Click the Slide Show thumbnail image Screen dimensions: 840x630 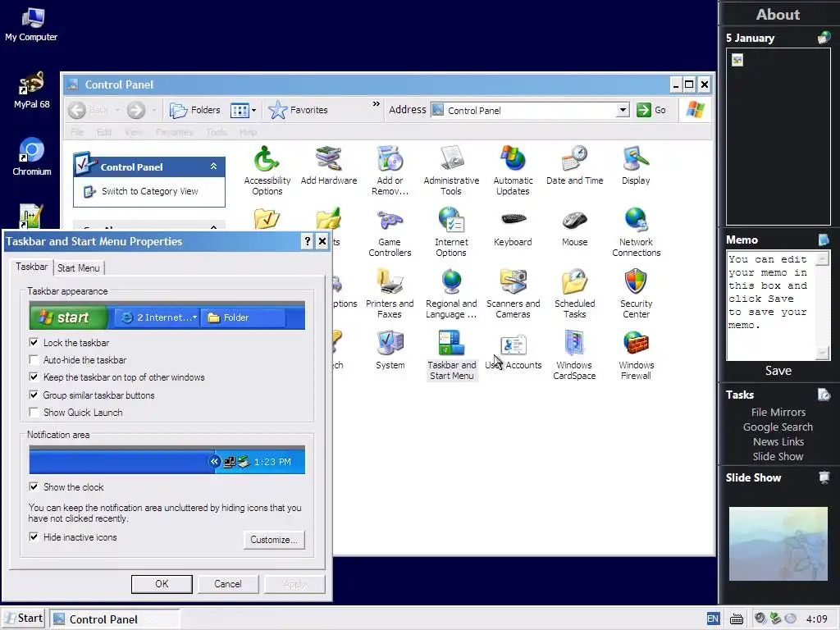tap(778, 543)
